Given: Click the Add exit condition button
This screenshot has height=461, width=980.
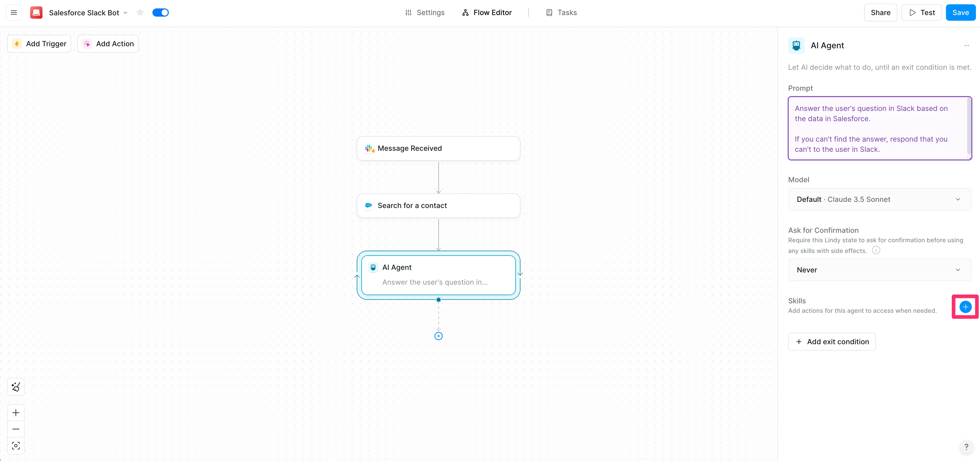Looking at the screenshot, I should coord(832,342).
